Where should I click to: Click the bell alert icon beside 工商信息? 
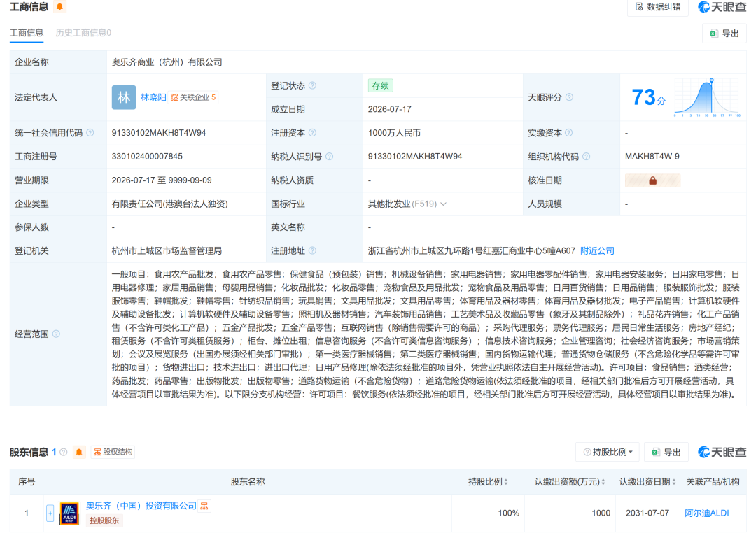(x=59, y=7)
